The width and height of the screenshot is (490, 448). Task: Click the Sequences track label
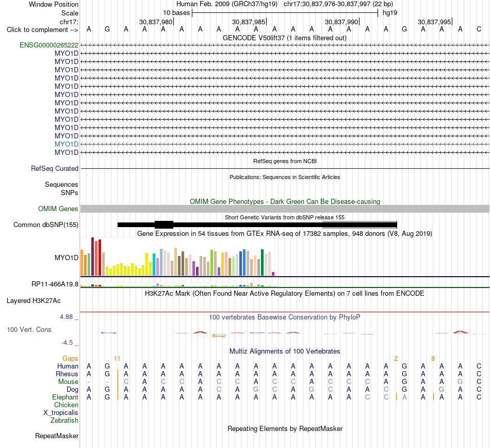click(61, 184)
